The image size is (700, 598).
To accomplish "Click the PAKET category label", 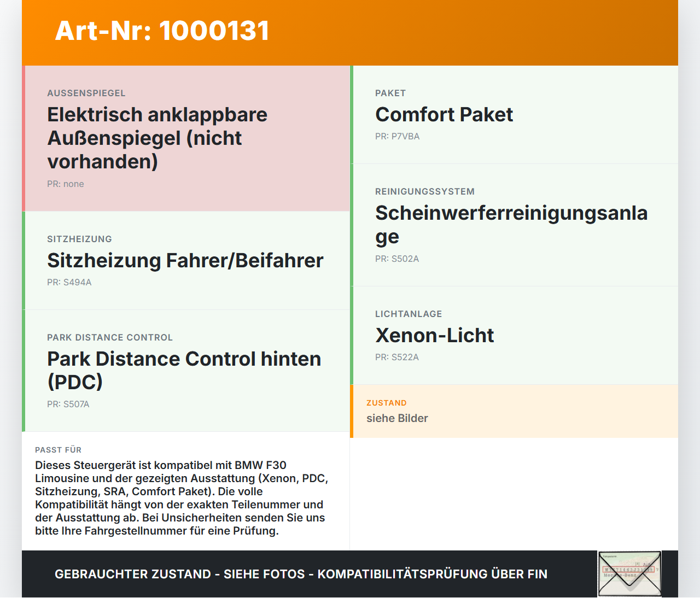I will click(x=390, y=93).
